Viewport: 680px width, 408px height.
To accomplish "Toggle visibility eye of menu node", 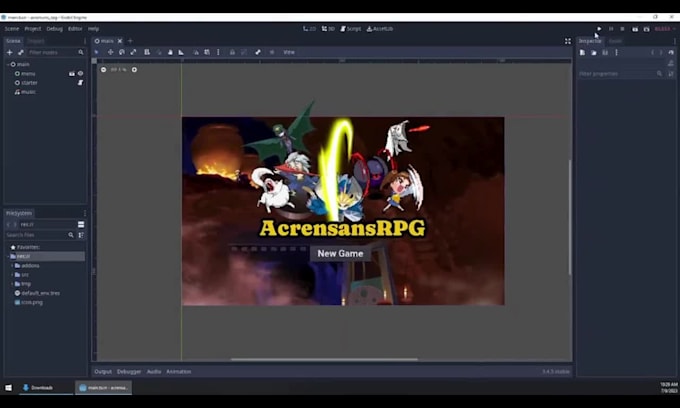I will pyautogui.click(x=80, y=74).
